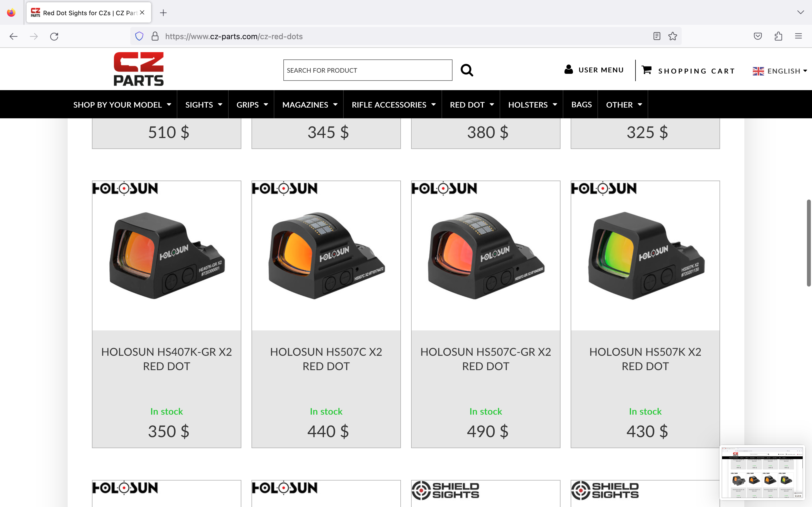Open Firefox tracking protection shield icon
Viewport: 812px width, 507px height.
pyautogui.click(x=139, y=36)
